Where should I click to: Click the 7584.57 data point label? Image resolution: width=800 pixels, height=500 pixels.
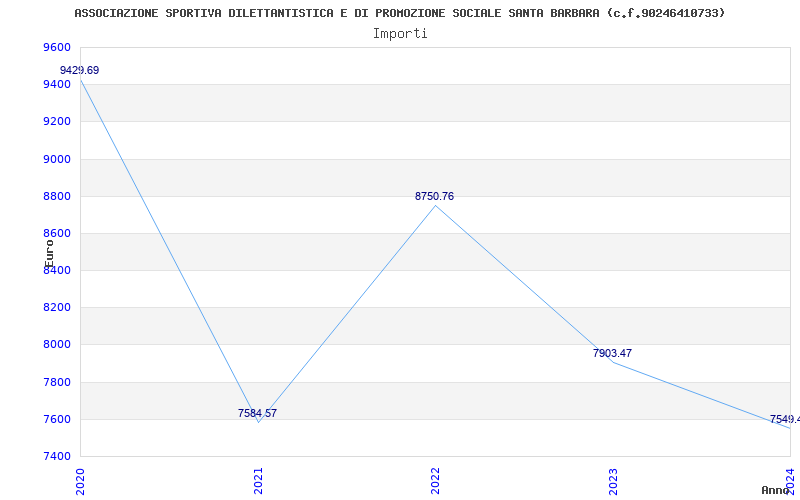(257, 413)
